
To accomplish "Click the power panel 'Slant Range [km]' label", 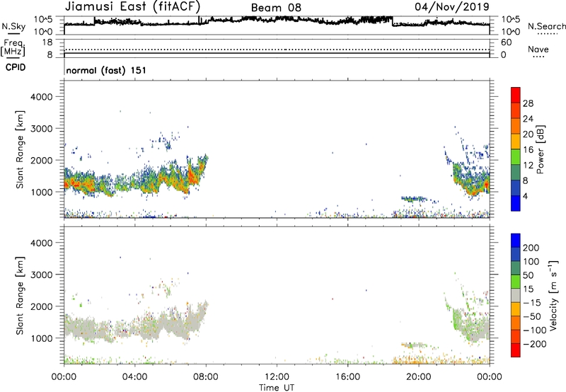I will click(20, 149).
